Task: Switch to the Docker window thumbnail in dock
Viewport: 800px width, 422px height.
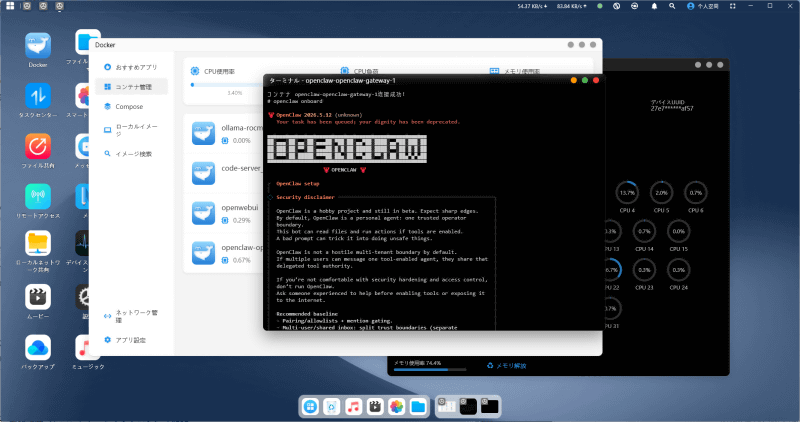Action: tap(447, 406)
